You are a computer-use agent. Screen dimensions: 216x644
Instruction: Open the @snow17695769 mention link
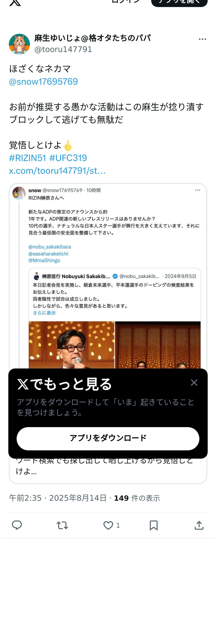(43, 82)
